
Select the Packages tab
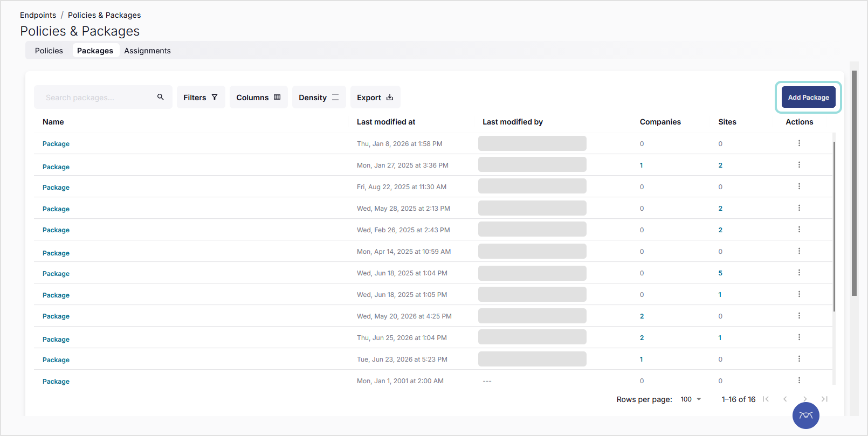pyautogui.click(x=95, y=51)
